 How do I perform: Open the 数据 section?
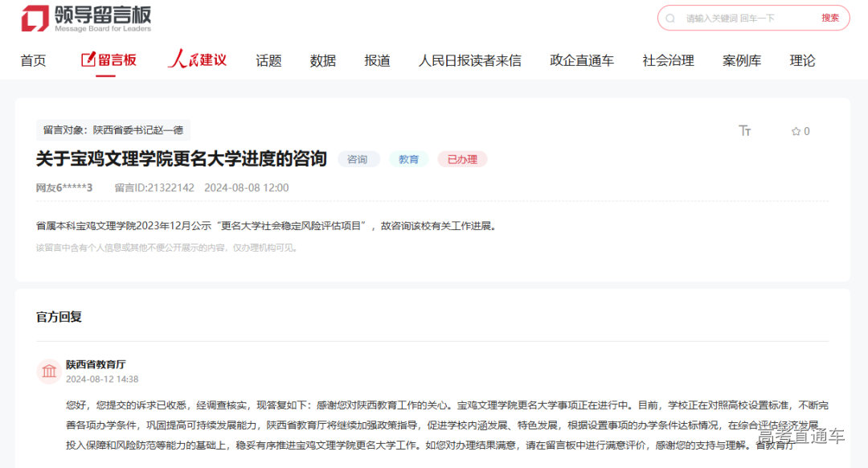(323, 60)
